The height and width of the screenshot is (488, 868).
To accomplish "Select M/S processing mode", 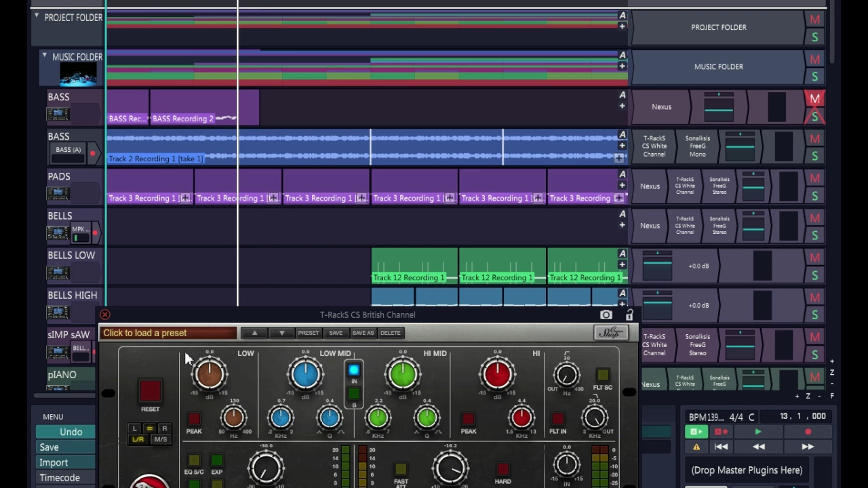I will tap(160, 440).
